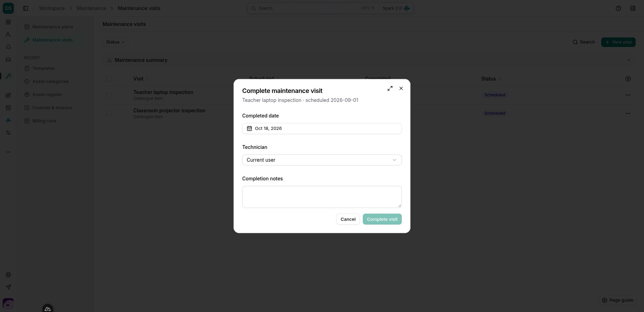Open the Page guide button

click(x=618, y=300)
